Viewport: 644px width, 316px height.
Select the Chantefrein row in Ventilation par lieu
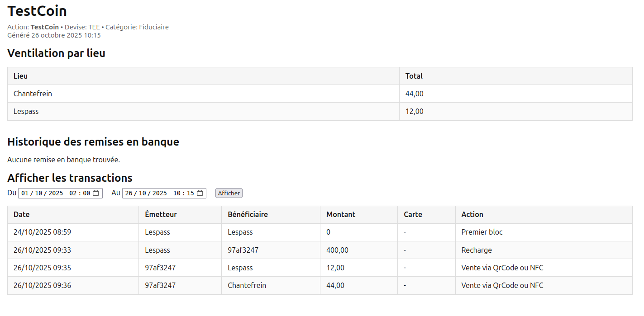[x=33, y=94]
